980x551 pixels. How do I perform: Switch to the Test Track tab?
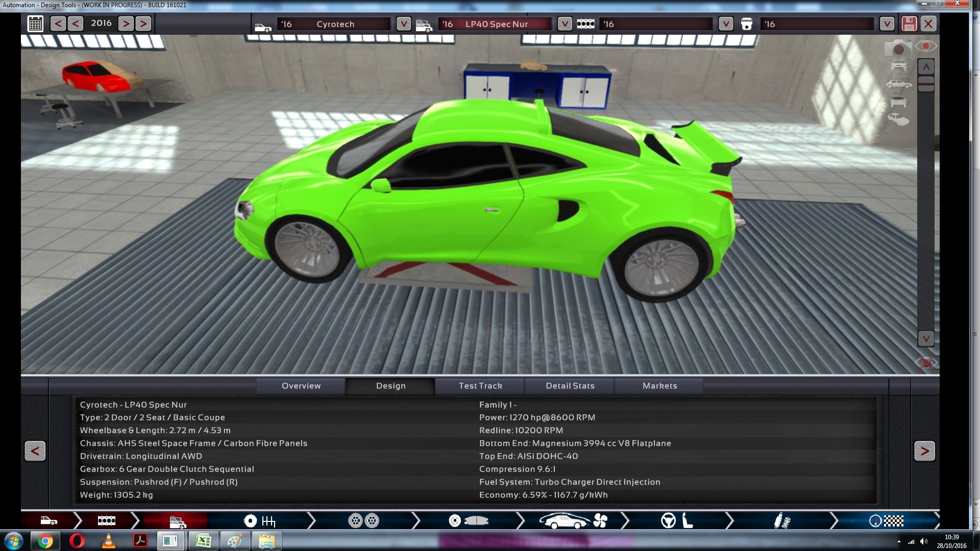tap(480, 386)
